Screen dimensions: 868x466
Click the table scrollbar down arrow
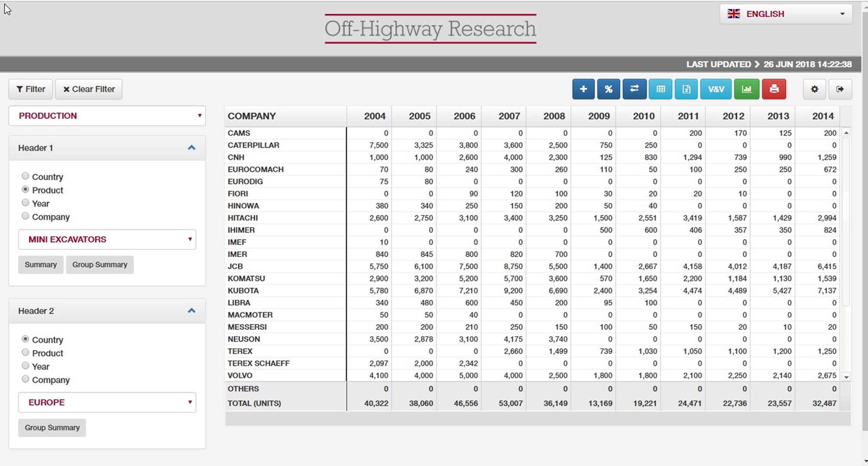pos(846,377)
